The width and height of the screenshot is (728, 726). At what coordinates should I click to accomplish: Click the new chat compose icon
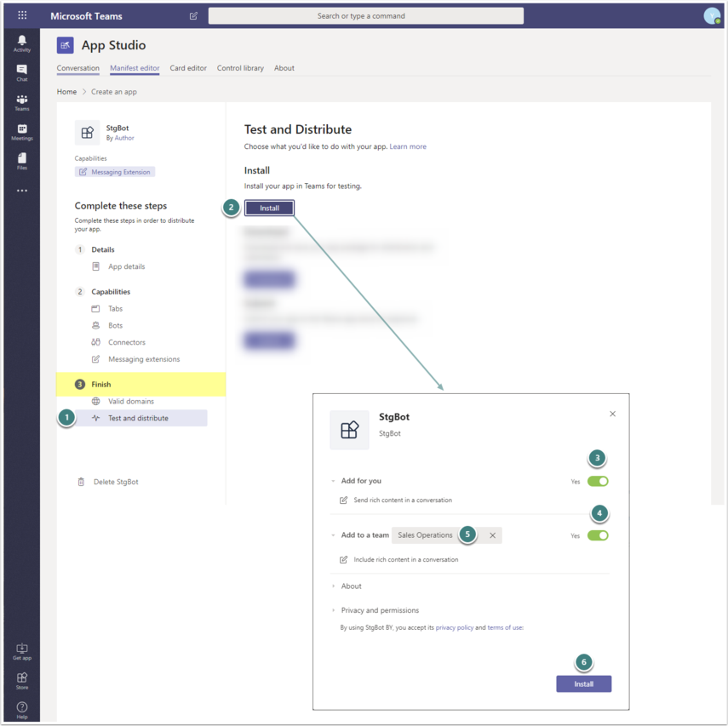click(193, 16)
